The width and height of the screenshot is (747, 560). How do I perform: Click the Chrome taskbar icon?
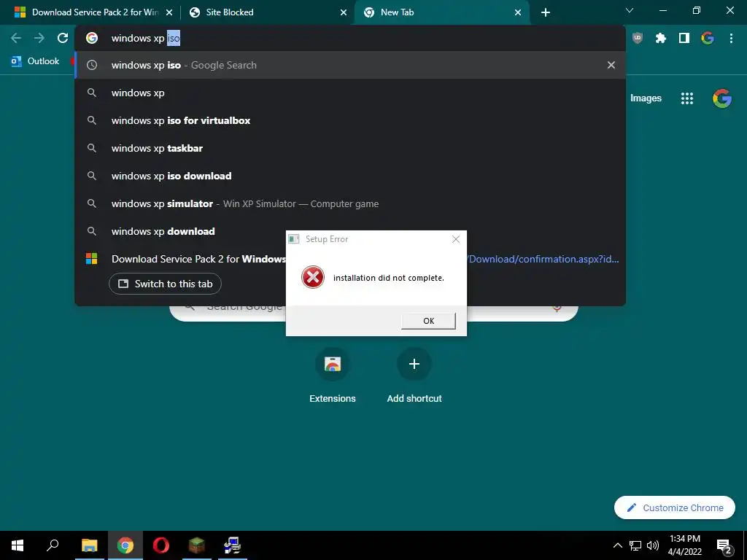click(x=125, y=545)
